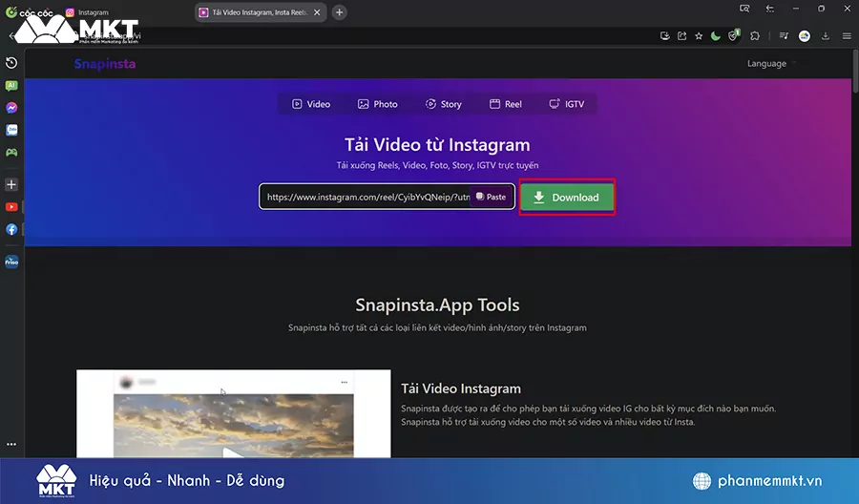Click the 'Snapinsta.App Tools' heading
859x504 pixels.
click(x=437, y=304)
